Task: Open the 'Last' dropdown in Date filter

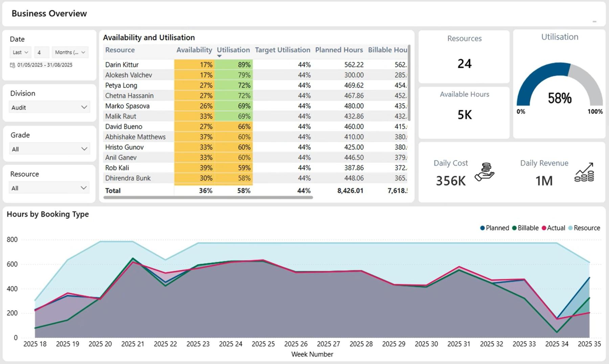Action: (20, 52)
